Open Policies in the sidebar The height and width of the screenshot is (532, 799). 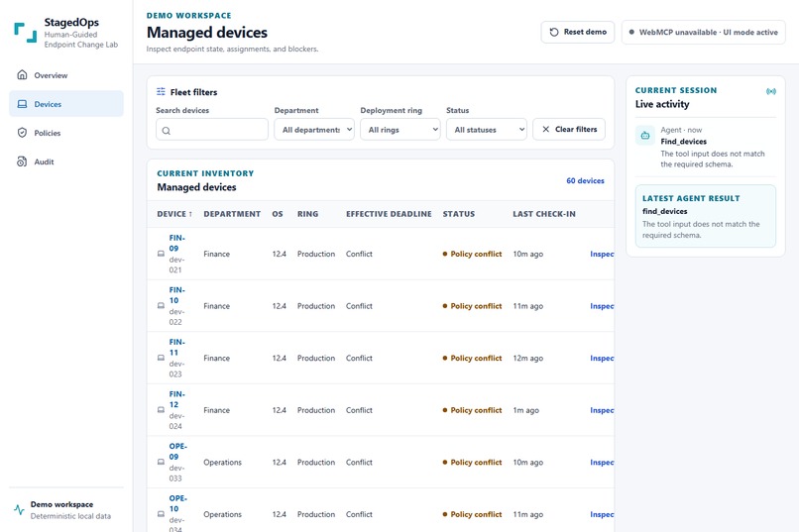[x=66, y=133]
